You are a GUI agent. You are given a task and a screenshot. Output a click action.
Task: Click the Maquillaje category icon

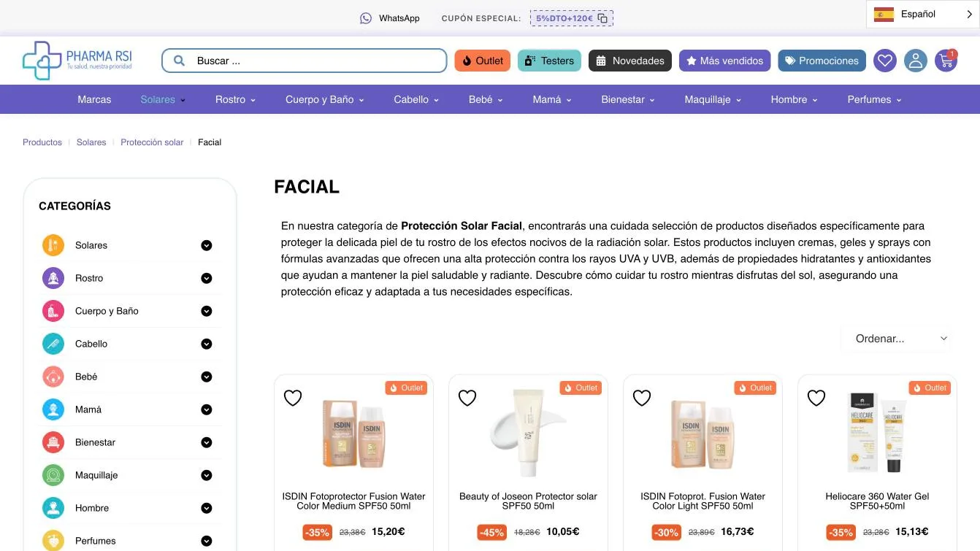click(53, 475)
